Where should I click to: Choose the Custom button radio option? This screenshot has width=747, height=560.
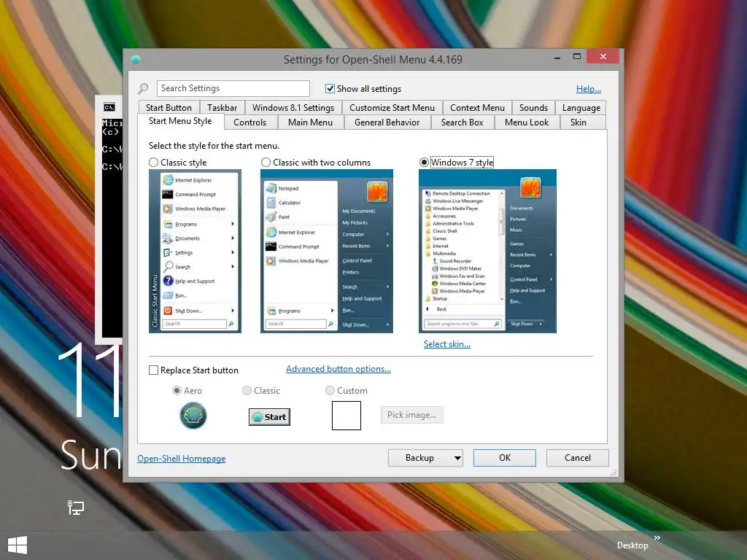[x=330, y=391]
